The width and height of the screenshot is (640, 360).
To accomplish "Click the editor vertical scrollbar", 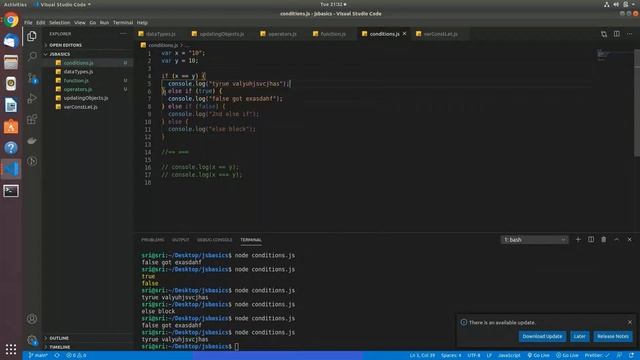I will [x=637, y=102].
